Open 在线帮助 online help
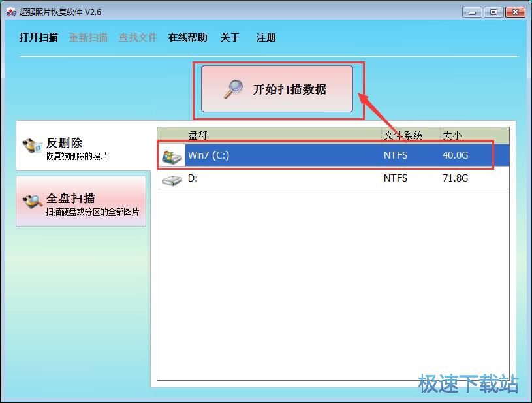The width and height of the screenshot is (532, 403). click(187, 37)
